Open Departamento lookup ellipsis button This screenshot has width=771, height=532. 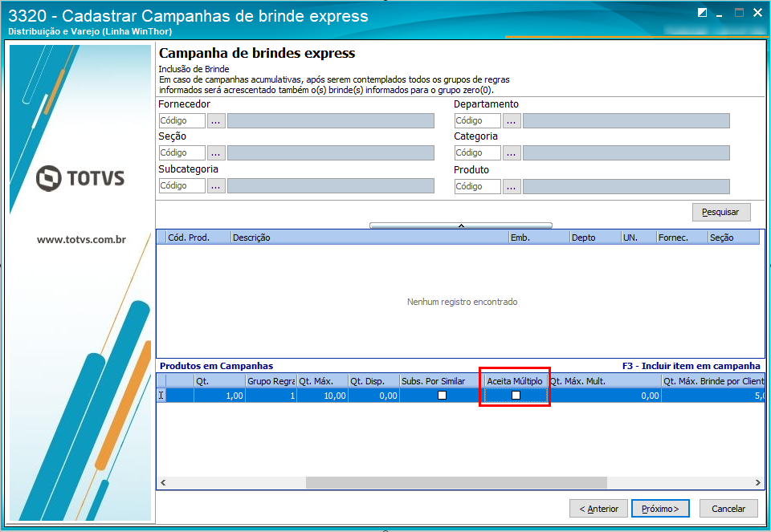point(512,121)
